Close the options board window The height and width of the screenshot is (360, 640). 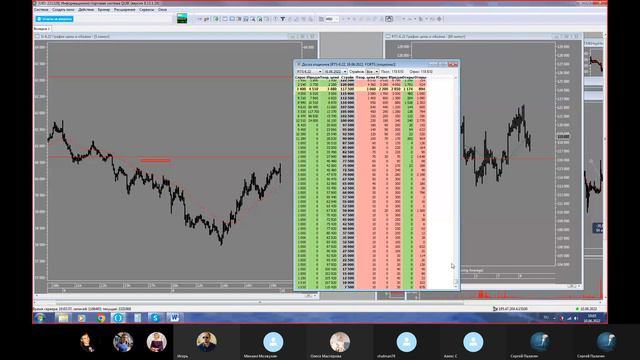click(x=453, y=64)
